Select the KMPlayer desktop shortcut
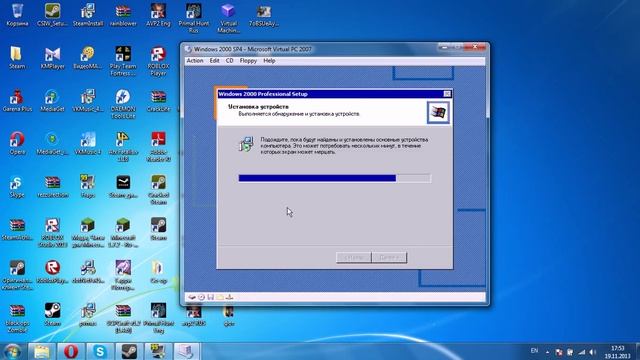Image resolution: width=640 pixels, height=360 pixels. 52,58
